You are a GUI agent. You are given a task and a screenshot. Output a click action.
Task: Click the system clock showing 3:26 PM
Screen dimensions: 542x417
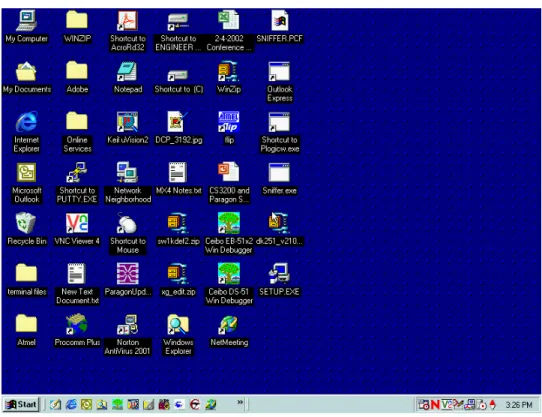point(519,405)
